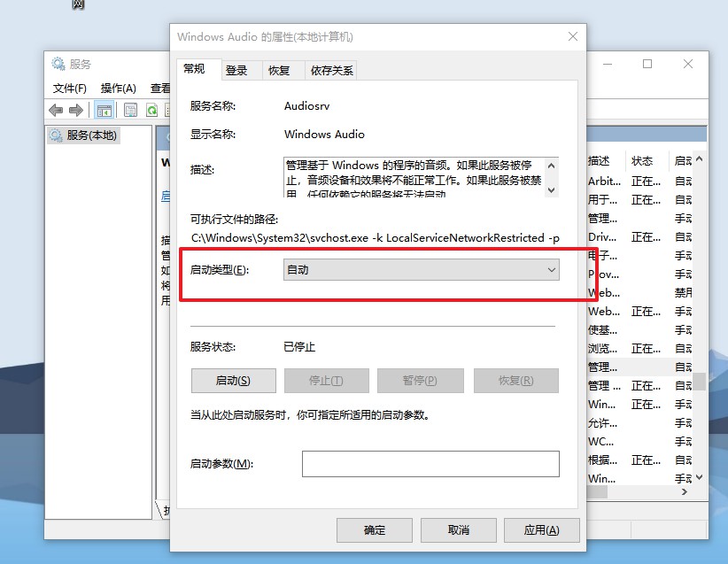The width and height of the screenshot is (728, 564).
Task: Maximize the Services window
Action: (647, 64)
